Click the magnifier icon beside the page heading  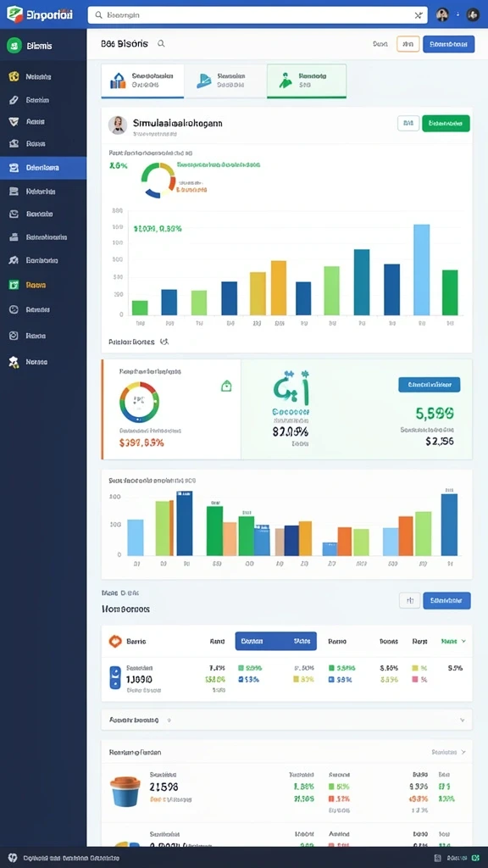coord(161,43)
